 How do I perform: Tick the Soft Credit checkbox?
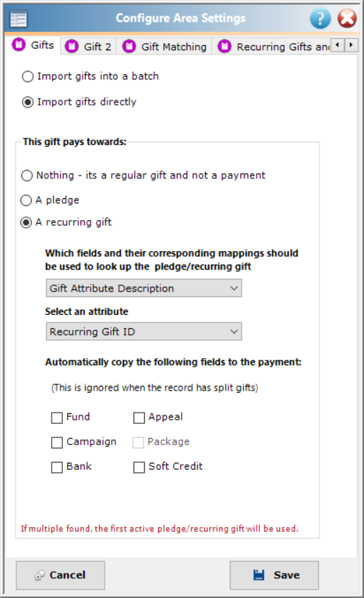(x=139, y=467)
